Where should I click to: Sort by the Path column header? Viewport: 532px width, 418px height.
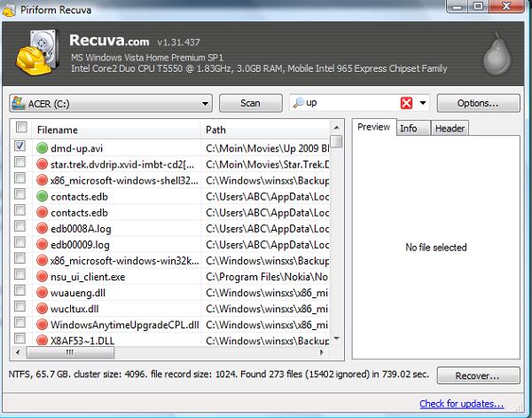coord(265,130)
